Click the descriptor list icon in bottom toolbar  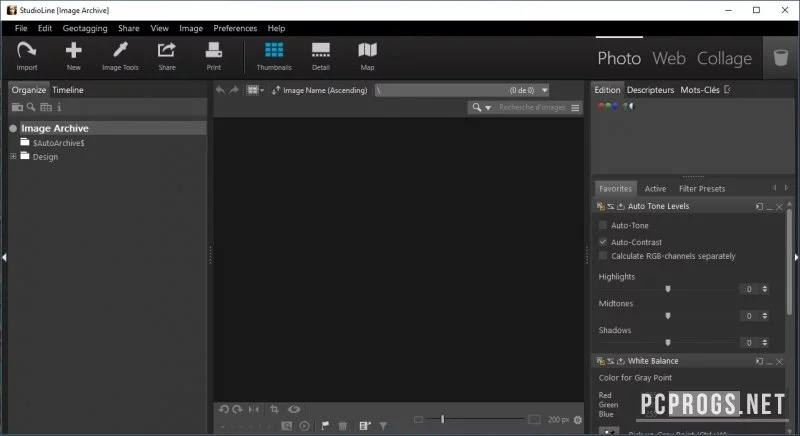coord(364,426)
